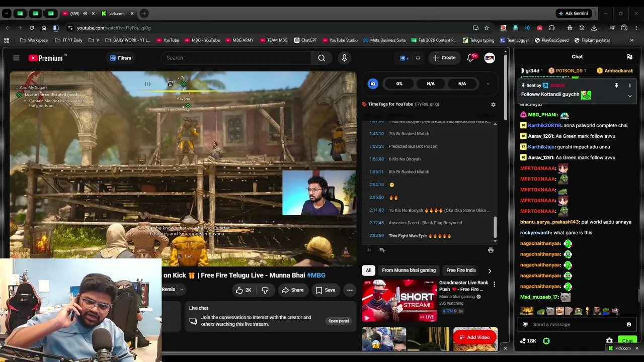Open the Workspace bookmarks folder
The width and height of the screenshot is (644, 362).
tap(34, 40)
